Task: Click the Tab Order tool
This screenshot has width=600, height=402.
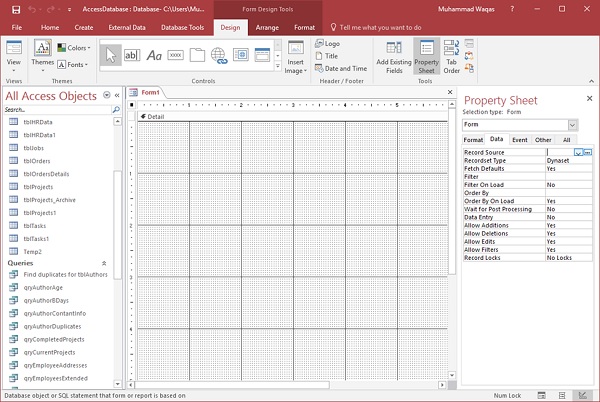Action: tap(451, 57)
